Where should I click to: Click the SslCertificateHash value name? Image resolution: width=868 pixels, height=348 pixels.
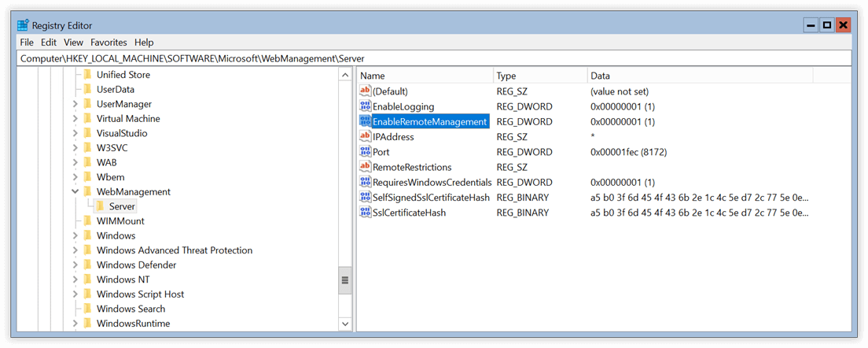click(x=409, y=213)
